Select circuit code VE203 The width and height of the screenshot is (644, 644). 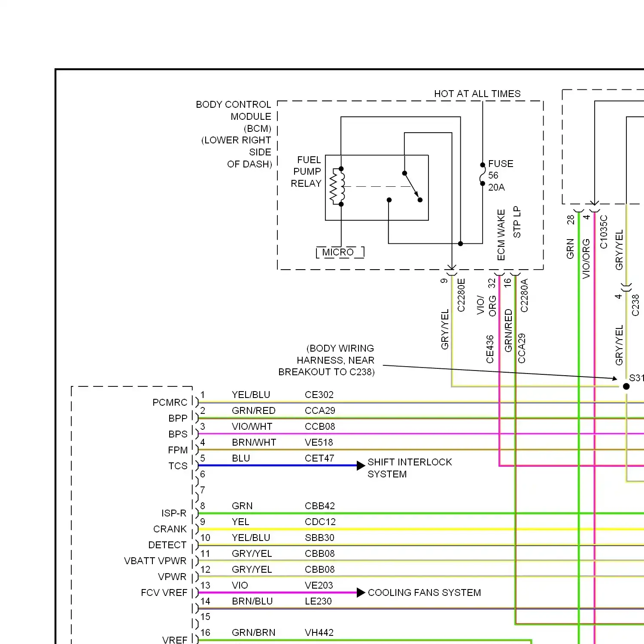[x=319, y=585]
